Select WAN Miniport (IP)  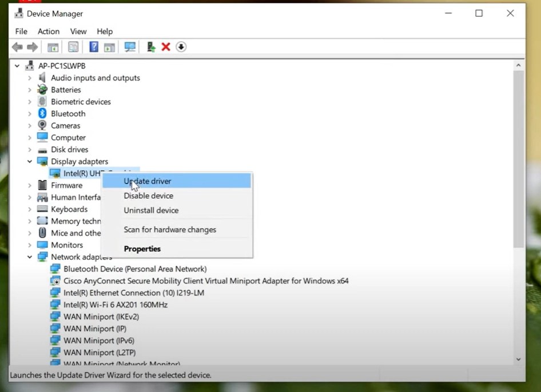pyautogui.click(x=95, y=329)
